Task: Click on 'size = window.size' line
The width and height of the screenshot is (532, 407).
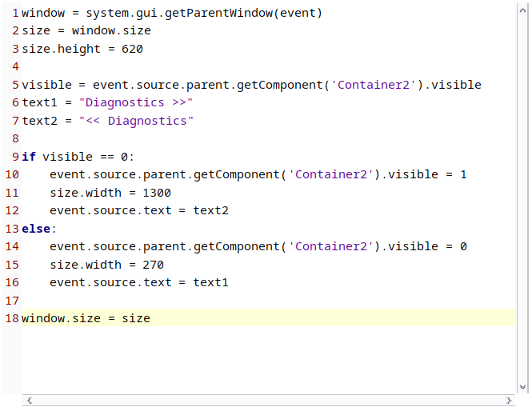Action: (x=86, y=31)
